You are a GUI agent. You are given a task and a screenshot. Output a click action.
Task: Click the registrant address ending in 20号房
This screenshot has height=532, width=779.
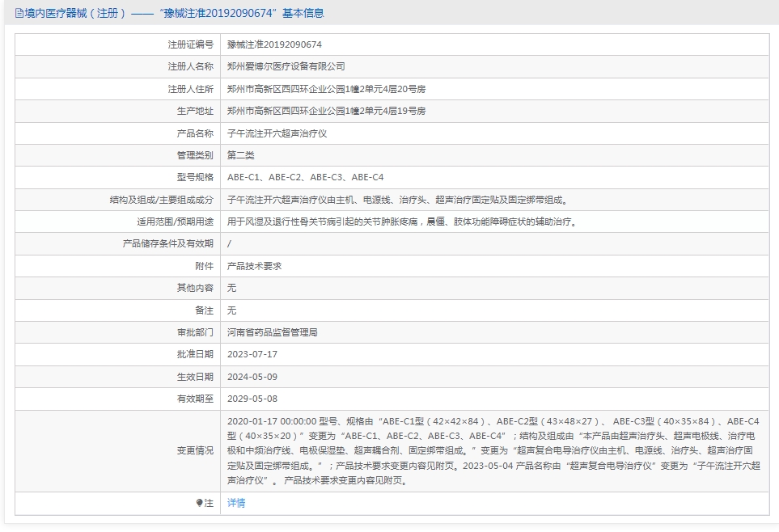click(326, 89)
